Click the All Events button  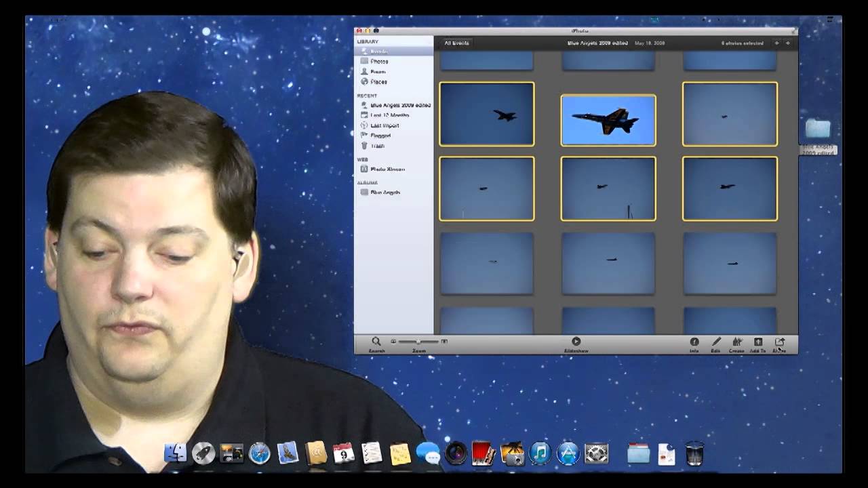tap(456, 42)
